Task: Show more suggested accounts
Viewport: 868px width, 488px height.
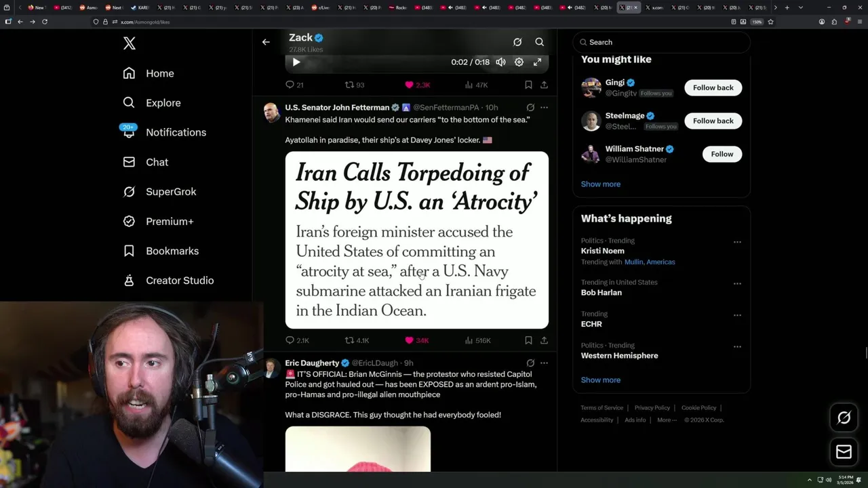Action: coord(601,184)
